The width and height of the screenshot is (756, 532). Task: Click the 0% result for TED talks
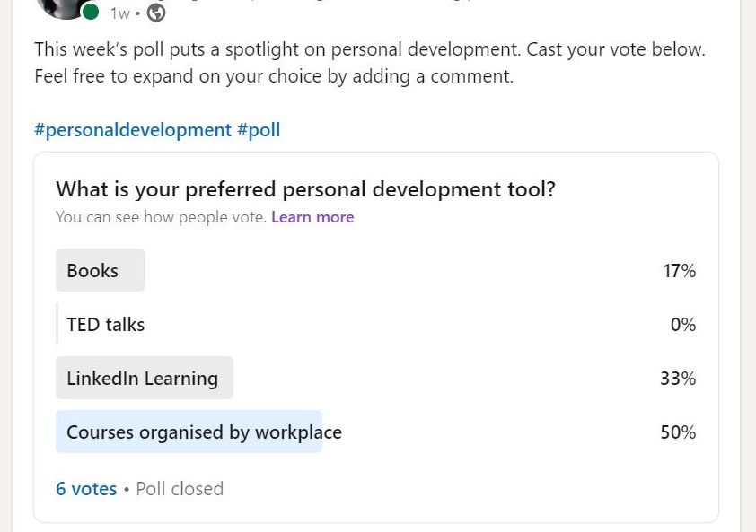[683, 325]
